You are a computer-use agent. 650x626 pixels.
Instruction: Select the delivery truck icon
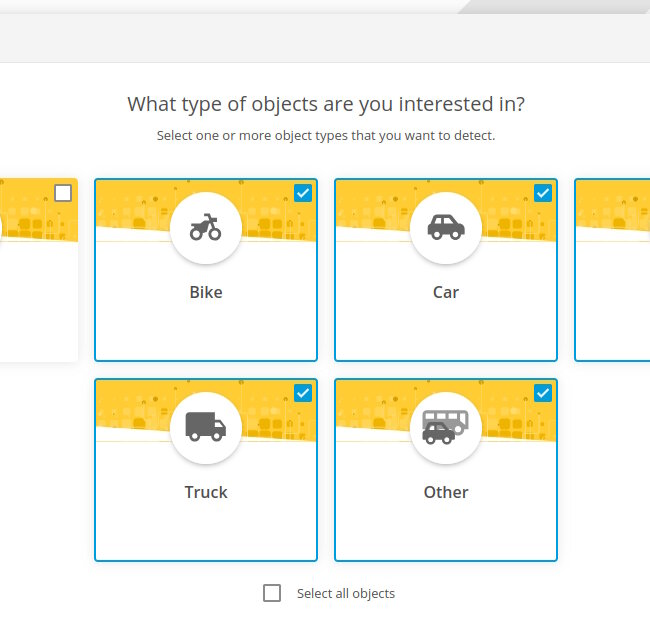pyautogui.click(x=205, y=427)
